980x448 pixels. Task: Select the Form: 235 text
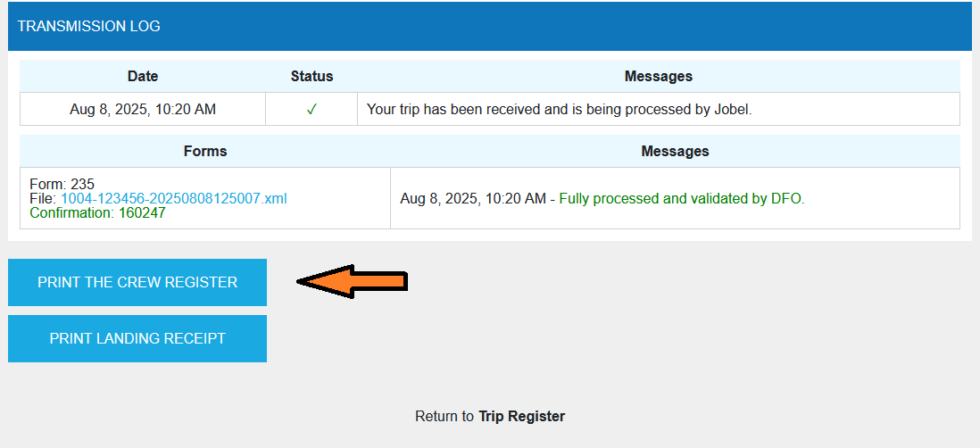(x=62, y=185)
